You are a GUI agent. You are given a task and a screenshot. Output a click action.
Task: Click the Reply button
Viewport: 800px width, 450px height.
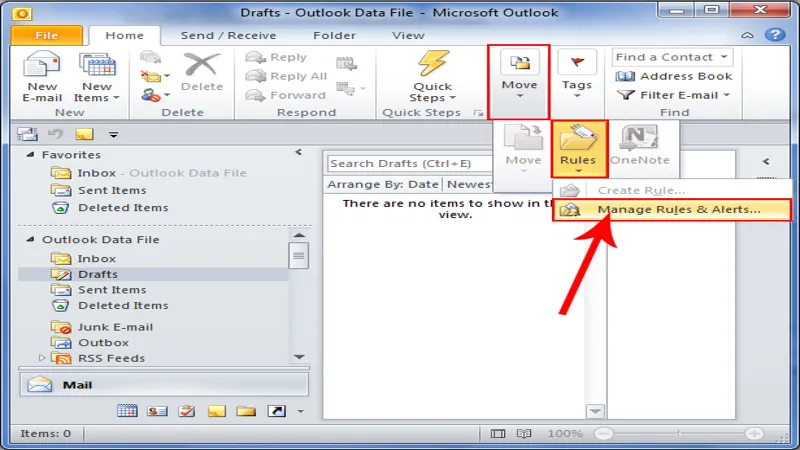[x=277, y=57]
